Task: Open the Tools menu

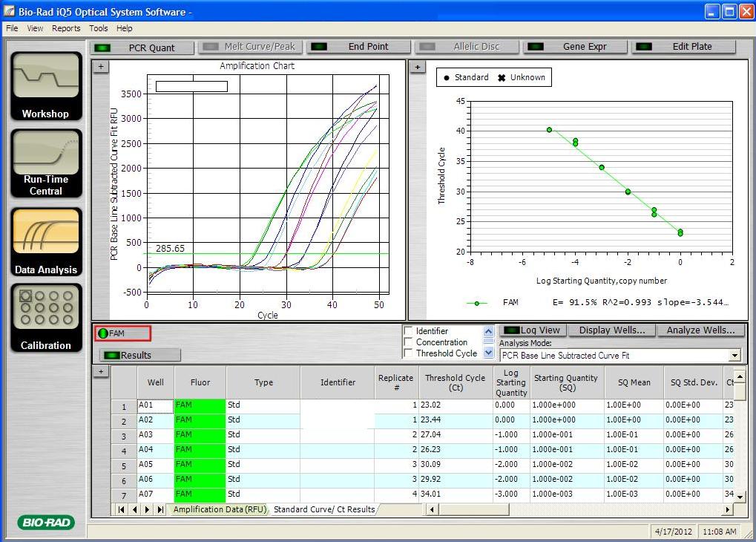Action: 99,28
